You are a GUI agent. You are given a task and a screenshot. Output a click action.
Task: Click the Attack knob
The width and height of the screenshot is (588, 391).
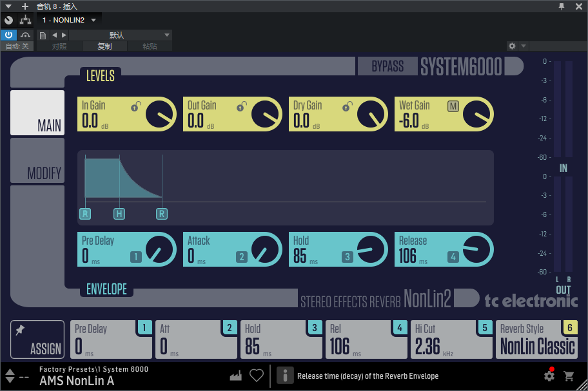pos(266,249)
